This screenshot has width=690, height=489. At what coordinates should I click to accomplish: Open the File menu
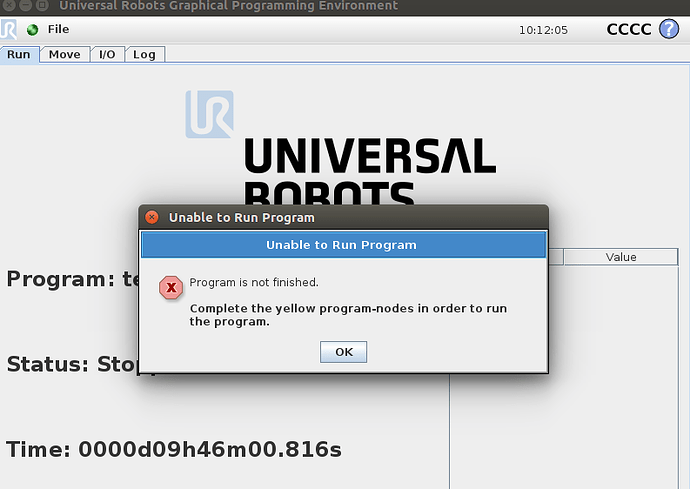[x=58, y=29]
